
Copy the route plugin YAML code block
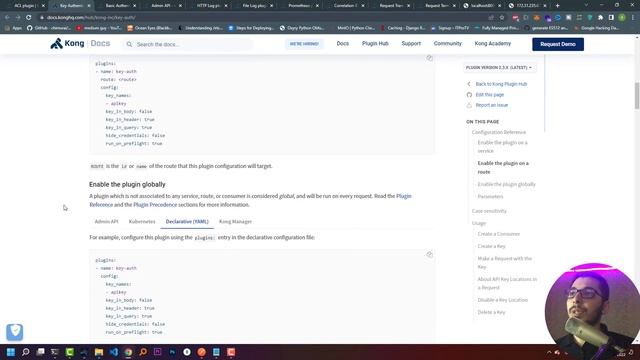tap(429, 58)
